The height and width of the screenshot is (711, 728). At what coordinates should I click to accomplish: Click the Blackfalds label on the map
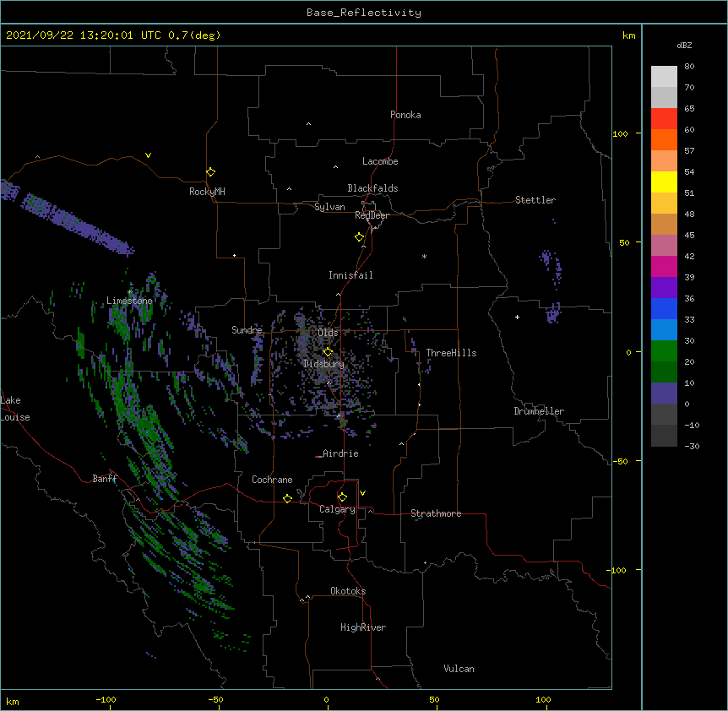(372, 188)
